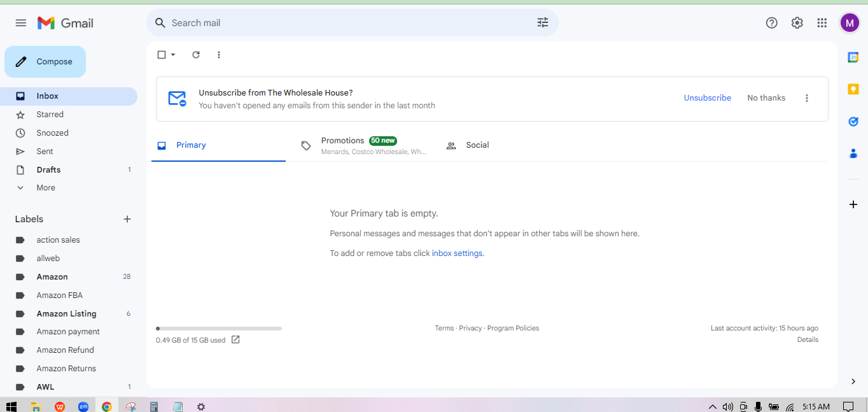The height and width of the screenshot is (412, 868).
Task: Open more options on unsubscribe banner
Action: (x=807, y=98)
